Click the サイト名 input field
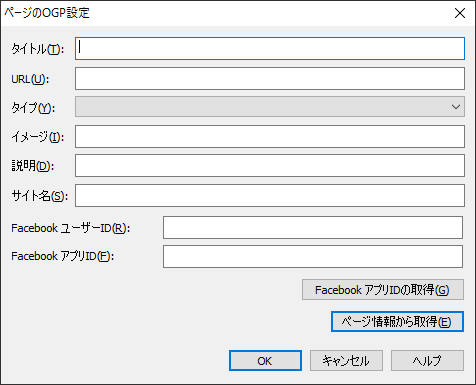The width and height of the screenshot is (476, 385). 270,196
